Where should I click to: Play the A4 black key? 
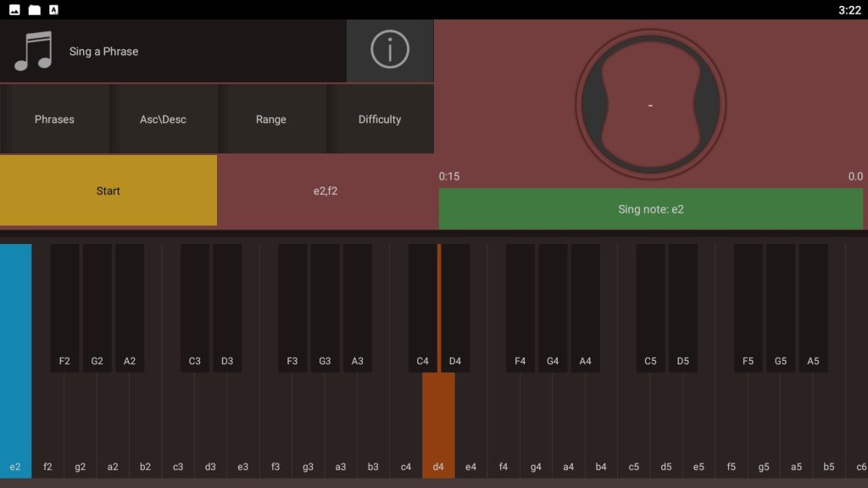(585, 308)
